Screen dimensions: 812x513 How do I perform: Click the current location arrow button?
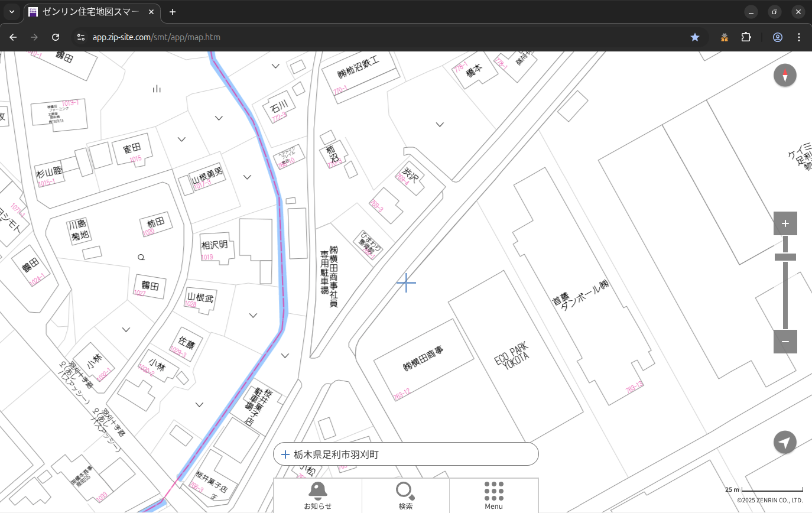point(785,442)
